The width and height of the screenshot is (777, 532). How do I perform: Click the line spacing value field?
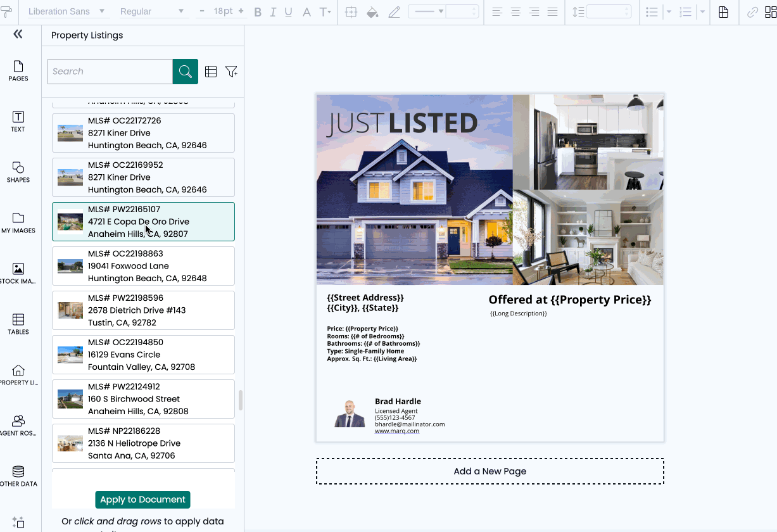coord(609,12)
